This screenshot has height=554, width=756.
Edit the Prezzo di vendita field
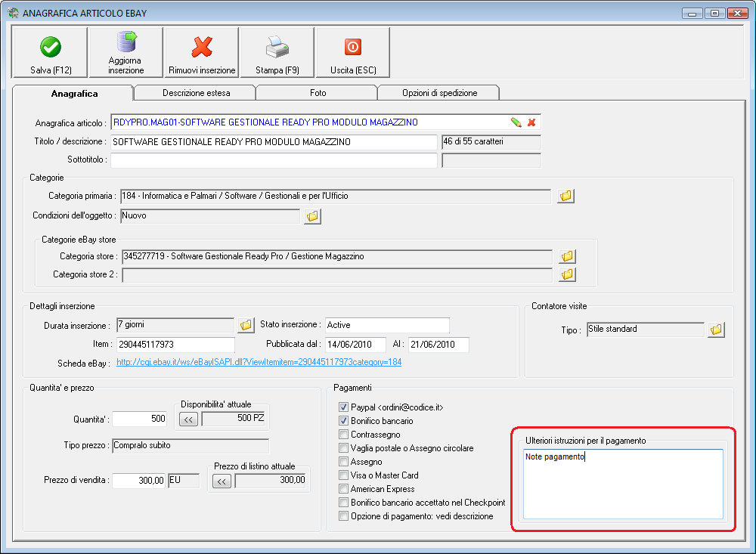click(139, 481)
